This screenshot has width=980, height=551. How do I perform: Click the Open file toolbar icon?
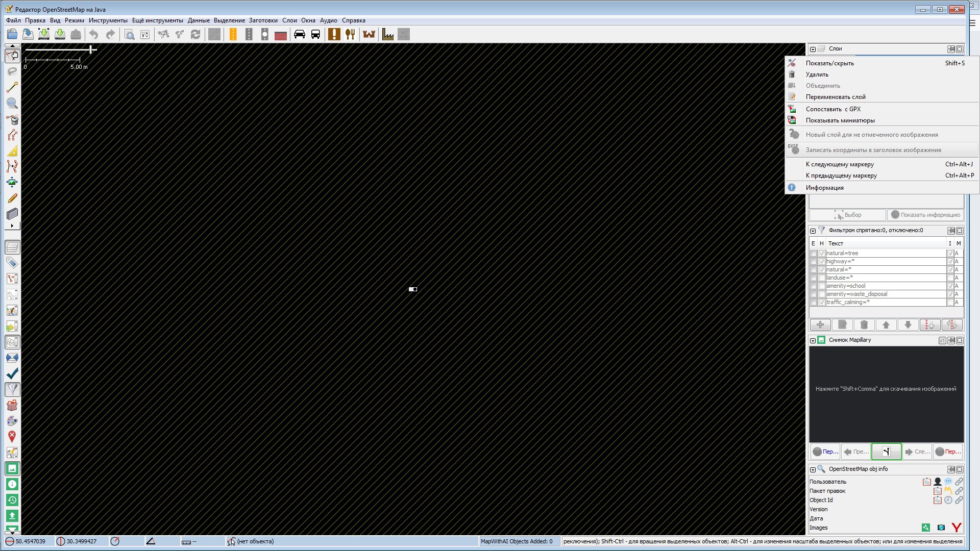(12, 35)
